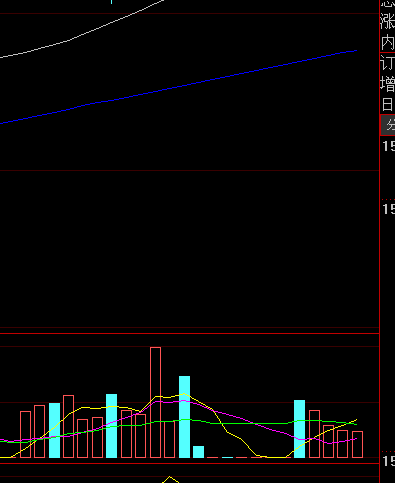Screen dimensions: 396x483
Task: Select the 增 row in side panel
Action: tap(388, 84)
